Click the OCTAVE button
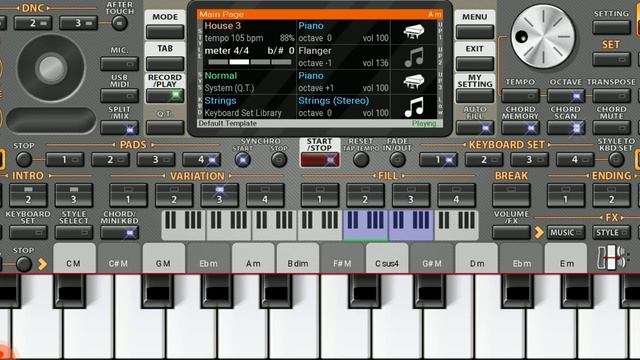The height and width of the screenshot is (360, 640). pyautogui.click(x=566, y=96)
